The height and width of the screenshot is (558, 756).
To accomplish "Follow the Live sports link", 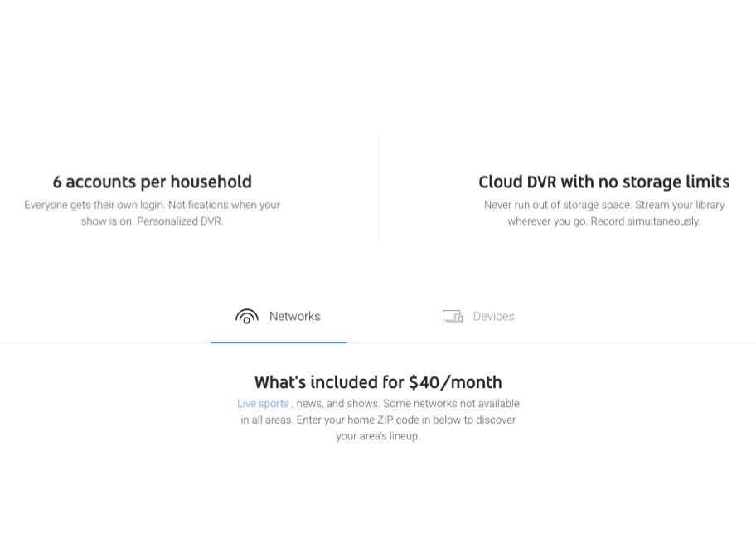I will 263,404.
